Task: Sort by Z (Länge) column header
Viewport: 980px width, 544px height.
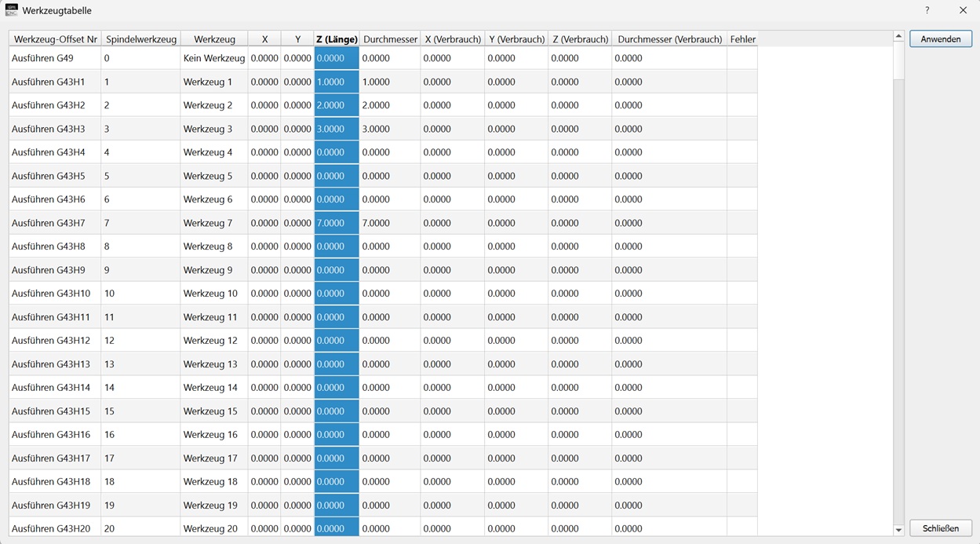Action: (337, 38)
